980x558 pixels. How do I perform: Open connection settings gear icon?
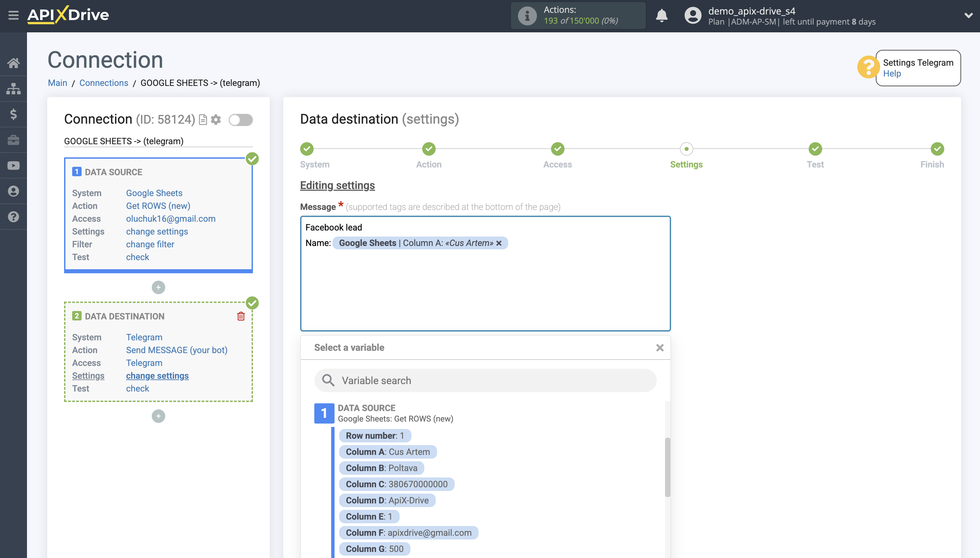(216, 120)
